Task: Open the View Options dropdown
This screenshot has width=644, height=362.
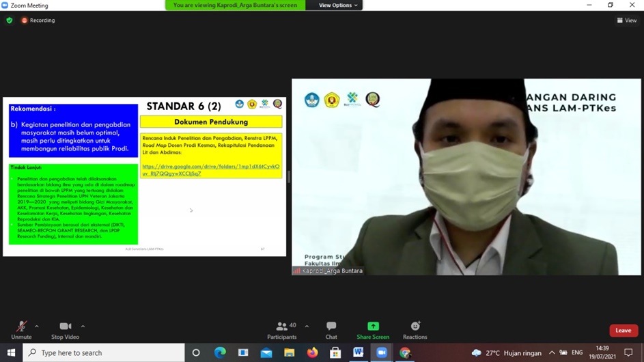Action: coord(339,5)
